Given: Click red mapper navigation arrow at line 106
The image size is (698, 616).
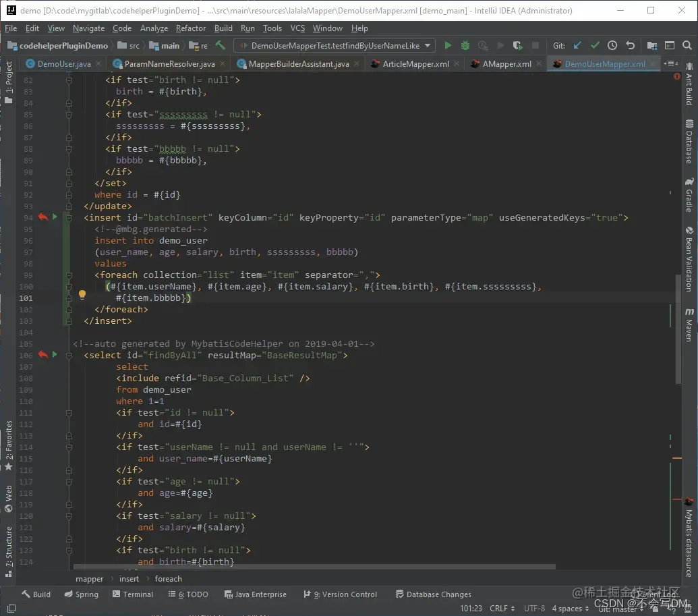Looking at the screenshot, I should pyautogui.click(x=42, y=354).
